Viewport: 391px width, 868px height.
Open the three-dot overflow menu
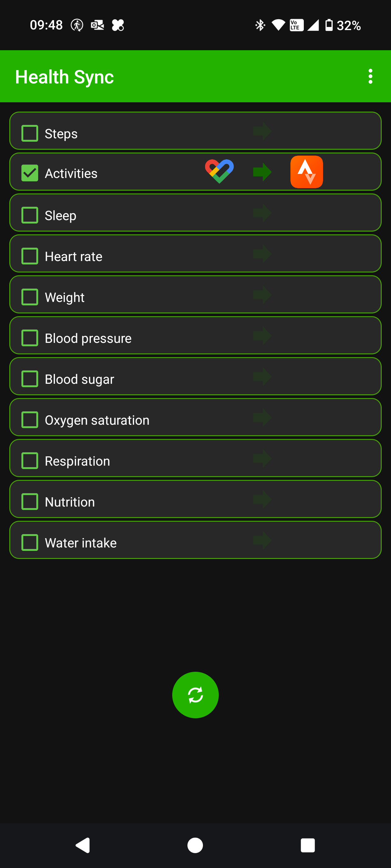[x=371, y=77]
